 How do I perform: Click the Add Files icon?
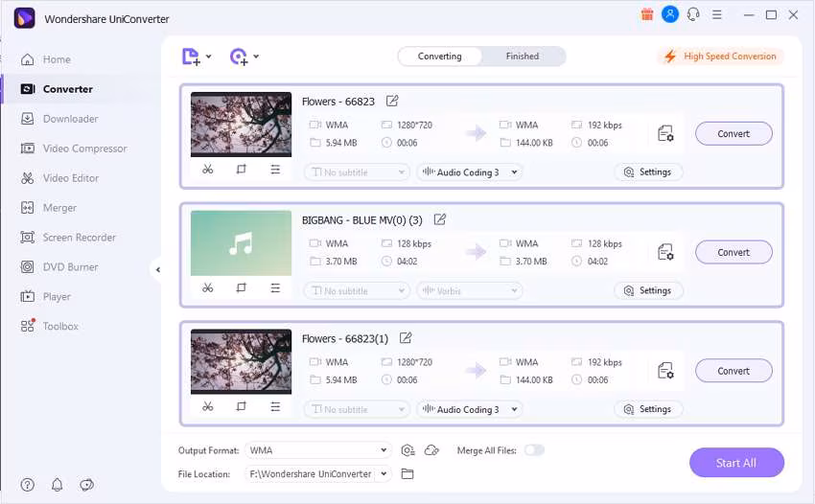coord(191,57)
